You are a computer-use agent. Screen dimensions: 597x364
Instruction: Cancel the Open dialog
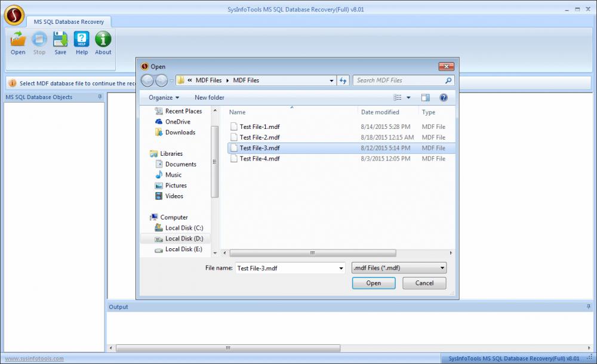pyautogui.click(x=424, y=283)
